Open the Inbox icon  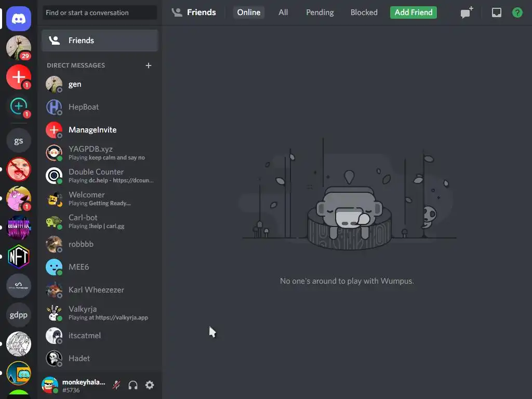click(x=496, y=12)
